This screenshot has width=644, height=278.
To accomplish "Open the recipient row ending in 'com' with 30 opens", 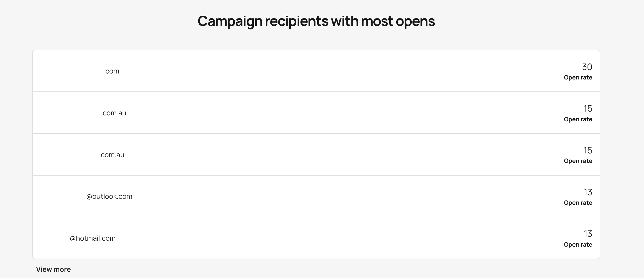I will (x=112, y=71).
